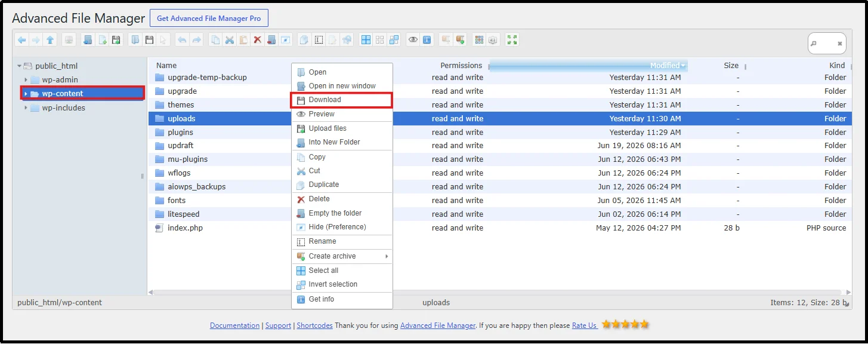
Task: Click the toolbar Select none icon
Action: coord(379,40)
